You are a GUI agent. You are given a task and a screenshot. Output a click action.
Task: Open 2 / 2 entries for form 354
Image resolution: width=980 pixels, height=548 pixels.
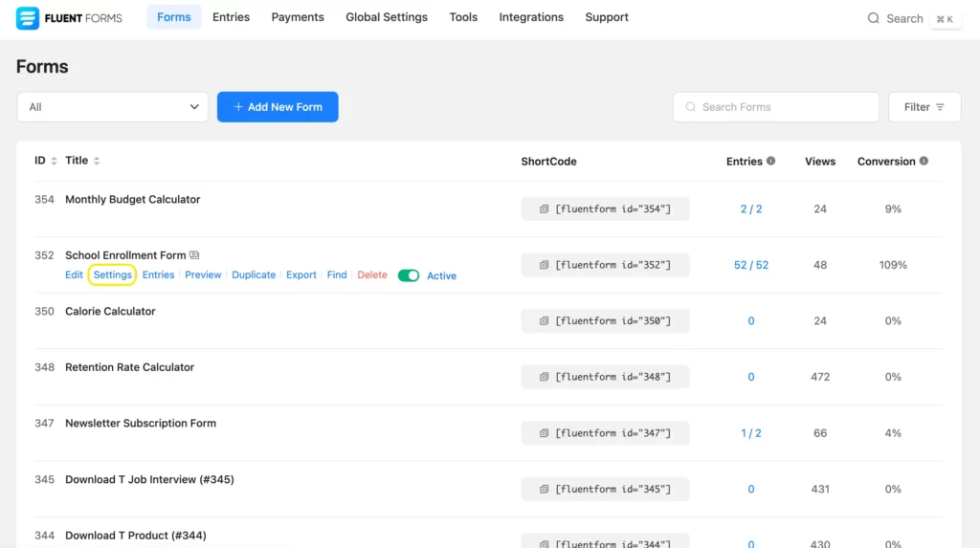751,208
